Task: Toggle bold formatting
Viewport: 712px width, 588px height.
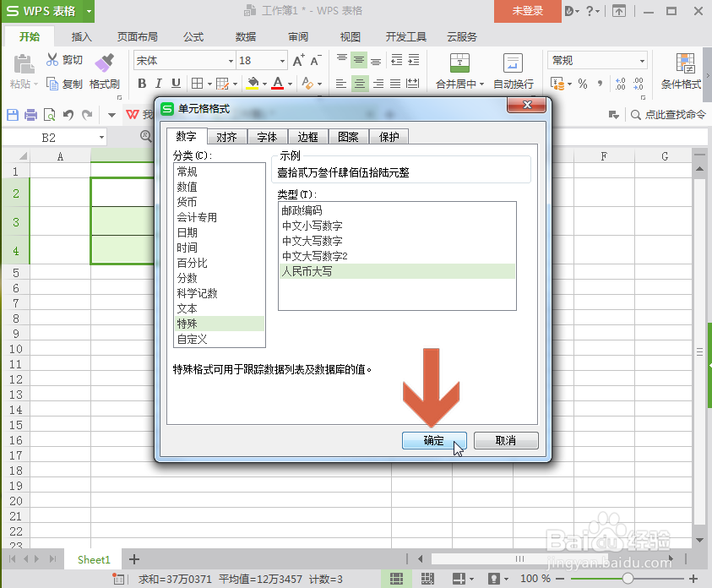Action: [x=142, y=84]
